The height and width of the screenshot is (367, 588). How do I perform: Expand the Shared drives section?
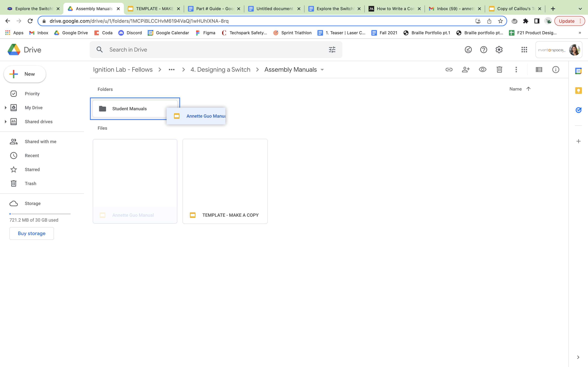6,121
